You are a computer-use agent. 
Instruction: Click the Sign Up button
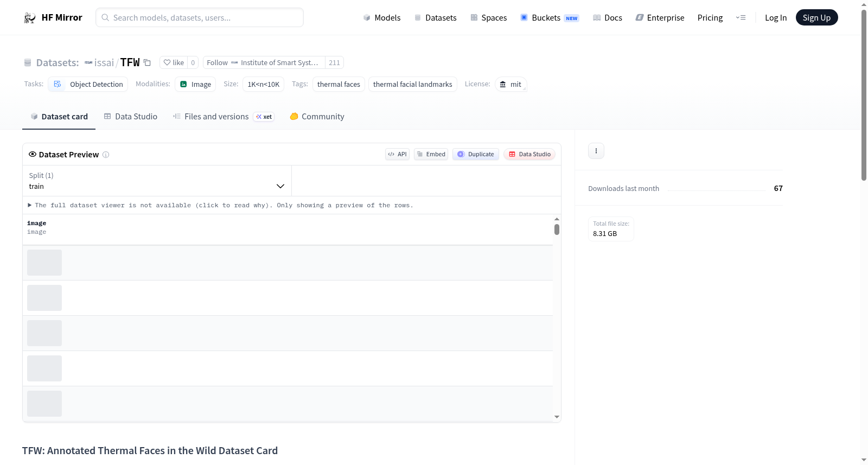coord(816,17)
